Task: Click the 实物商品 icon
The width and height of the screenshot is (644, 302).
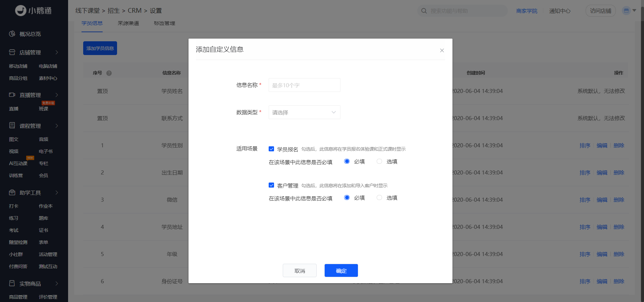Action: (x=12, y=283)
